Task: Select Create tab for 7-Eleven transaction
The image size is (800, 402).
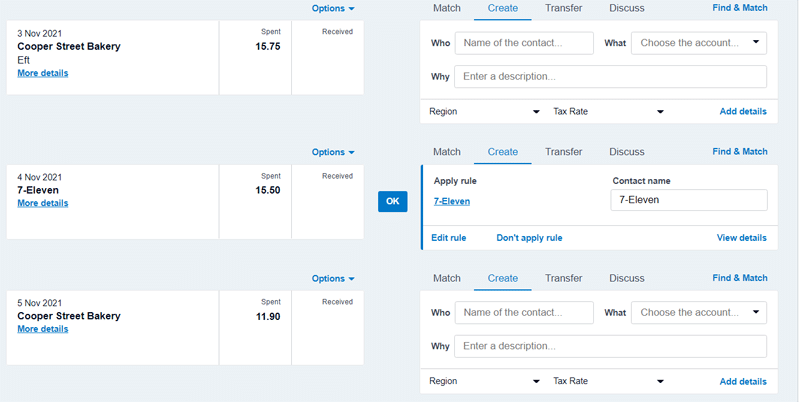Action: coord(503,152)
